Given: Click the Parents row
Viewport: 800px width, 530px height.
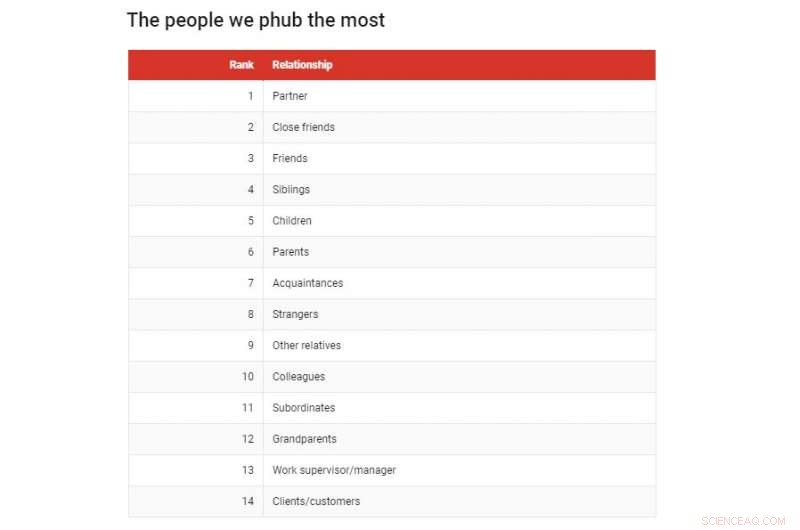Looking at the screenshot, I should (291, 252).
